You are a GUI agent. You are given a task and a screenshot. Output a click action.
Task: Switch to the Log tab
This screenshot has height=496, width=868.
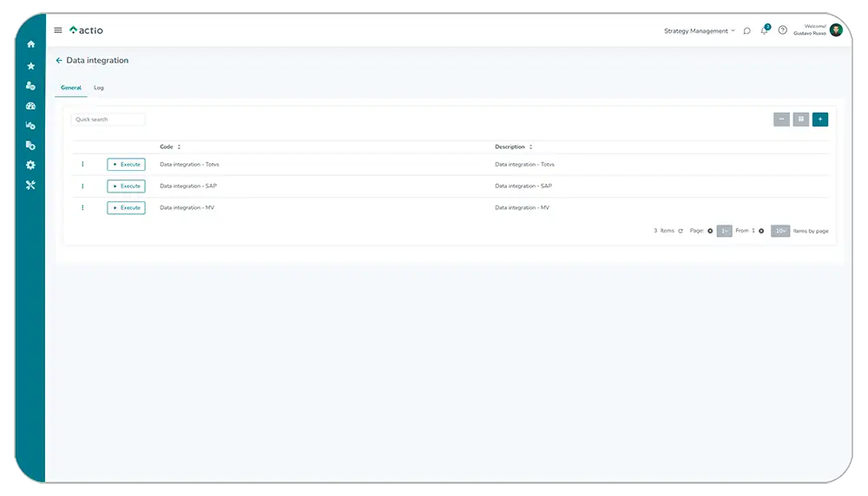pos(99,88)
